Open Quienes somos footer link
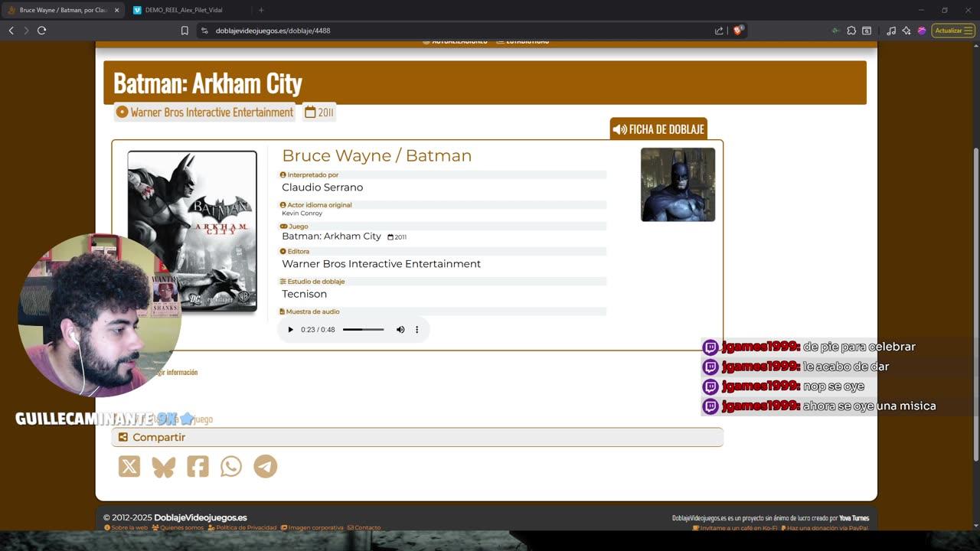Viewport: 980px width, 551px height. [178, 528]
